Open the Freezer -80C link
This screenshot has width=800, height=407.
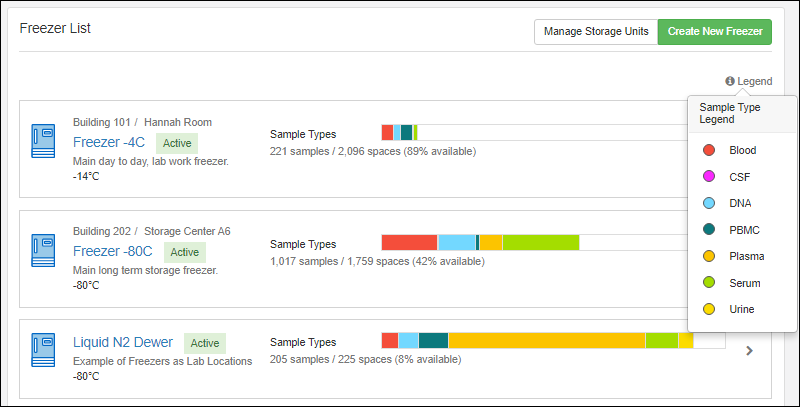[114, 251]
